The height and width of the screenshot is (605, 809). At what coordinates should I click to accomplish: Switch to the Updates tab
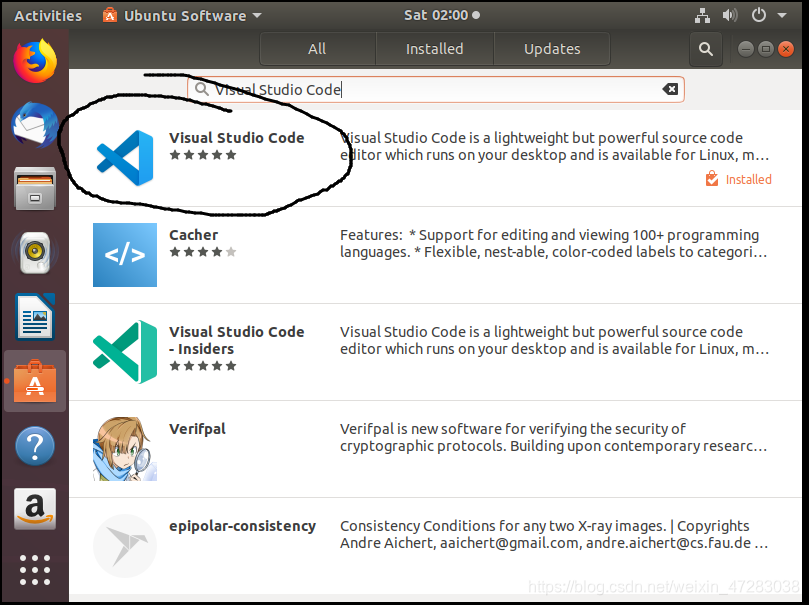(552, 49)
